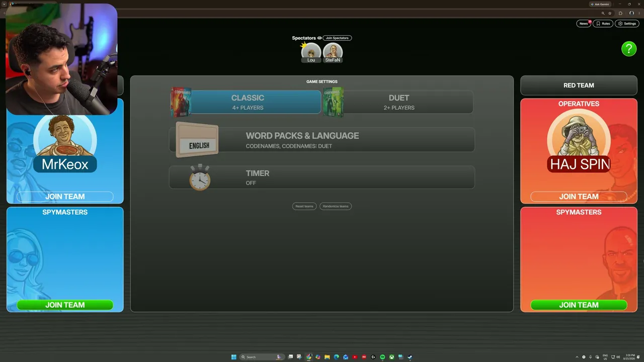The height and width of the screenshot is (362, 644).
Task: Click the Spectators label
Action: click(304, 38)
